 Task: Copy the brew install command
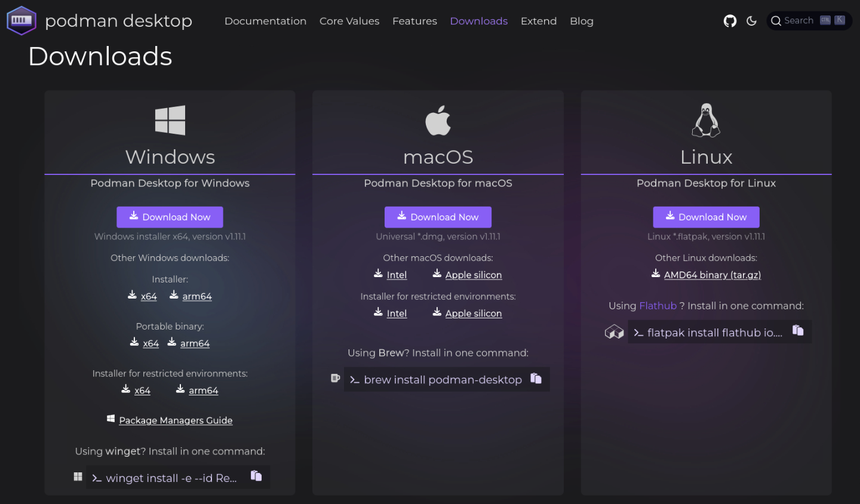point(536,378)
